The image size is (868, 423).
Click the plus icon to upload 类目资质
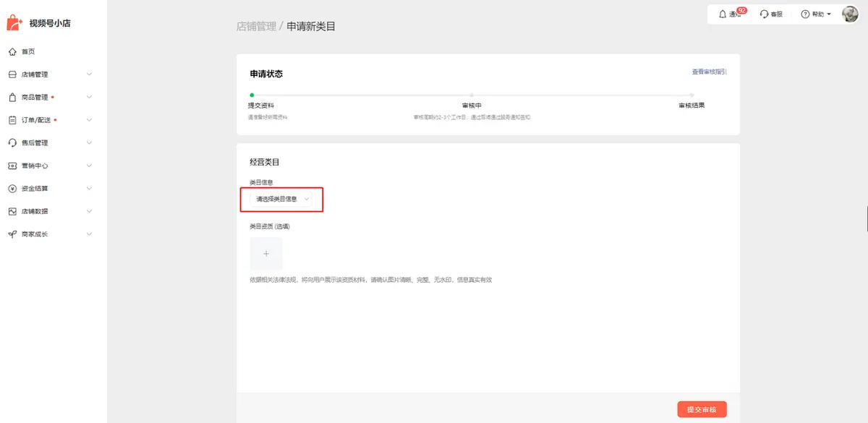[x=266, y=254]
